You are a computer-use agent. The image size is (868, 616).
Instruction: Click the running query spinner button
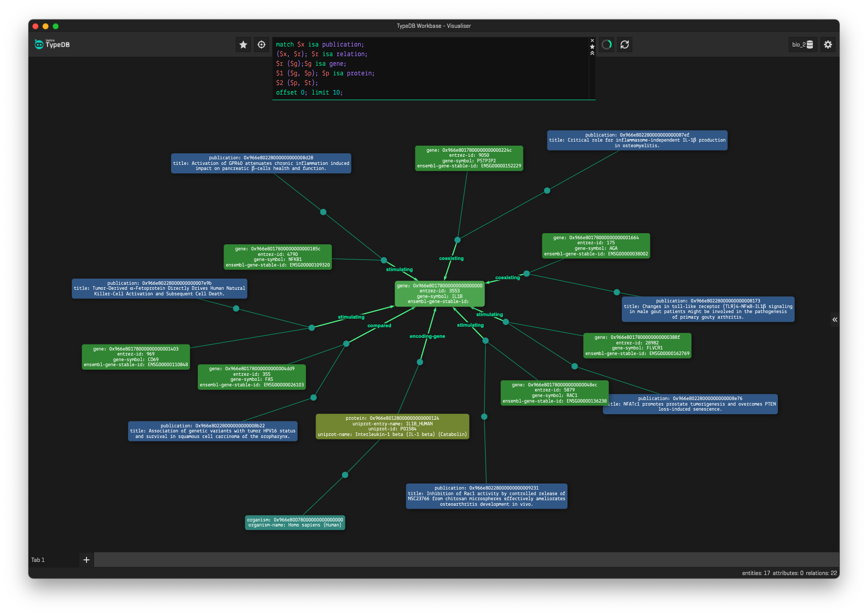(606, 45)
